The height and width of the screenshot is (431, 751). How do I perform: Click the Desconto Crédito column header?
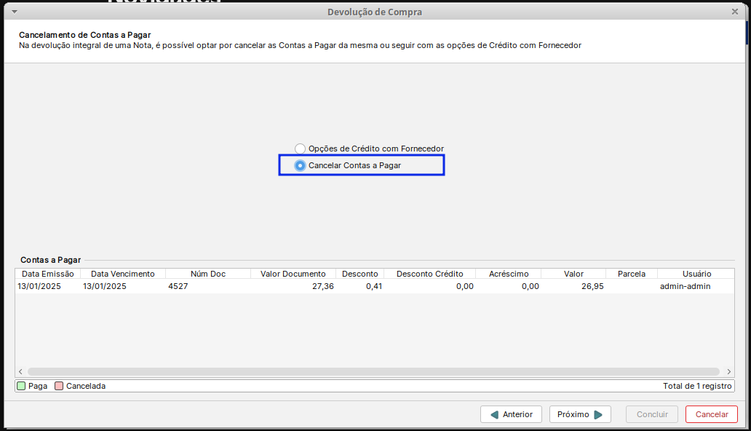(x=429, y=273)
